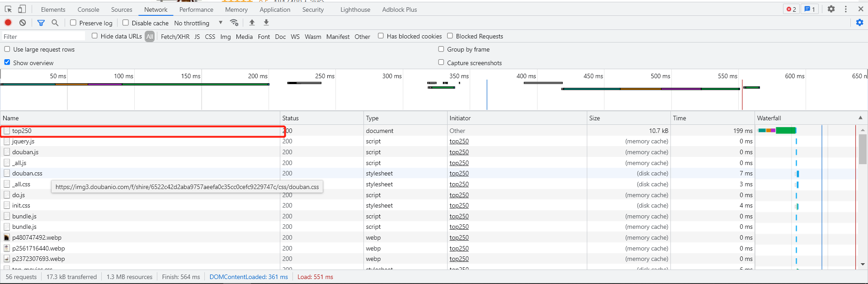Switch to Elements tab

coord(53,9)
